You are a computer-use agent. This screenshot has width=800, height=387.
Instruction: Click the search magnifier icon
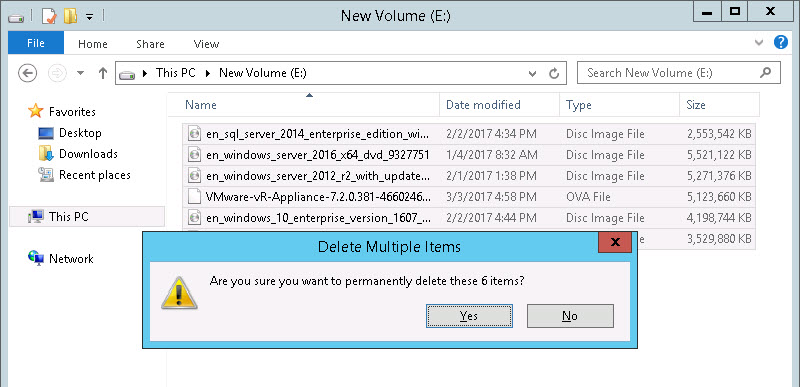[x=765, y=73]
